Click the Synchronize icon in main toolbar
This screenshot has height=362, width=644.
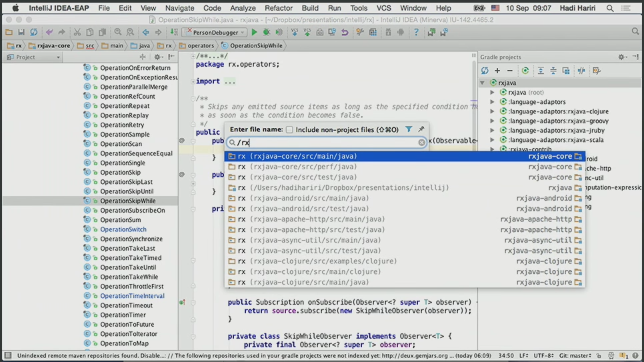coord(34,32)
